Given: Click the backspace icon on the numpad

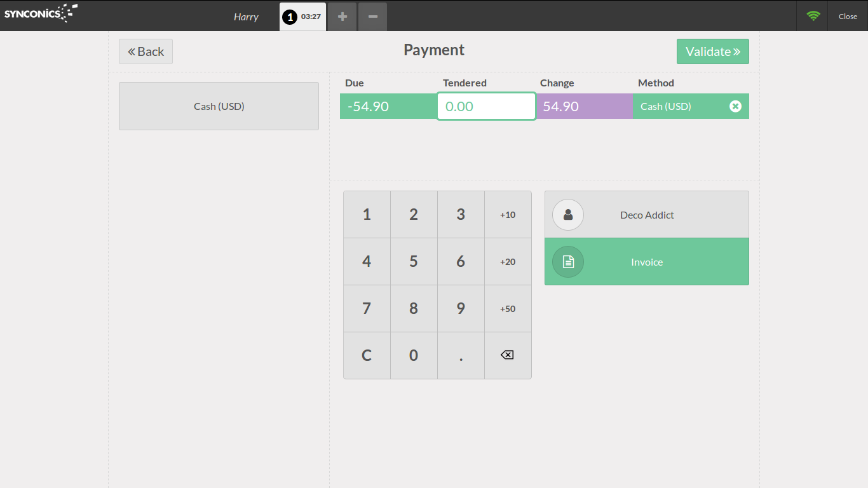Looking at the screenshot, I should coord(507,355).
